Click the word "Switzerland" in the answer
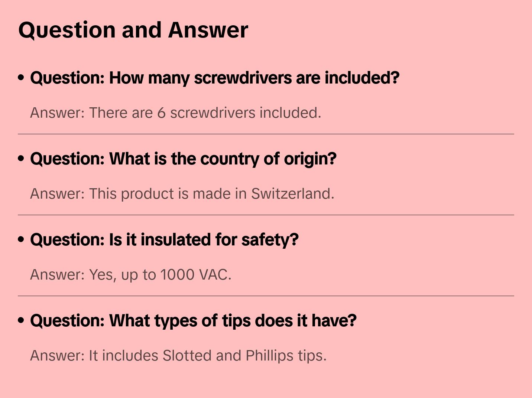The image size is (532, 398). point(292,194)
